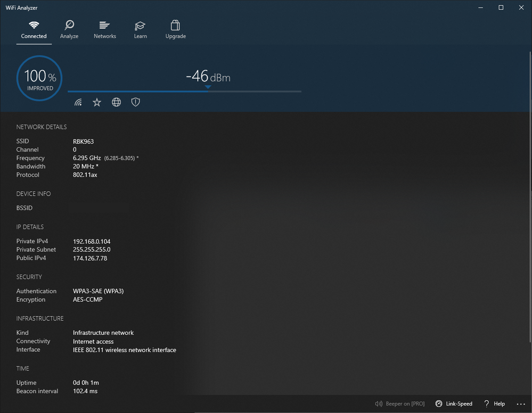The height and width of the screenshot is (413, 532).
Task: Click the star favorite icon
Action: [97, 102]
